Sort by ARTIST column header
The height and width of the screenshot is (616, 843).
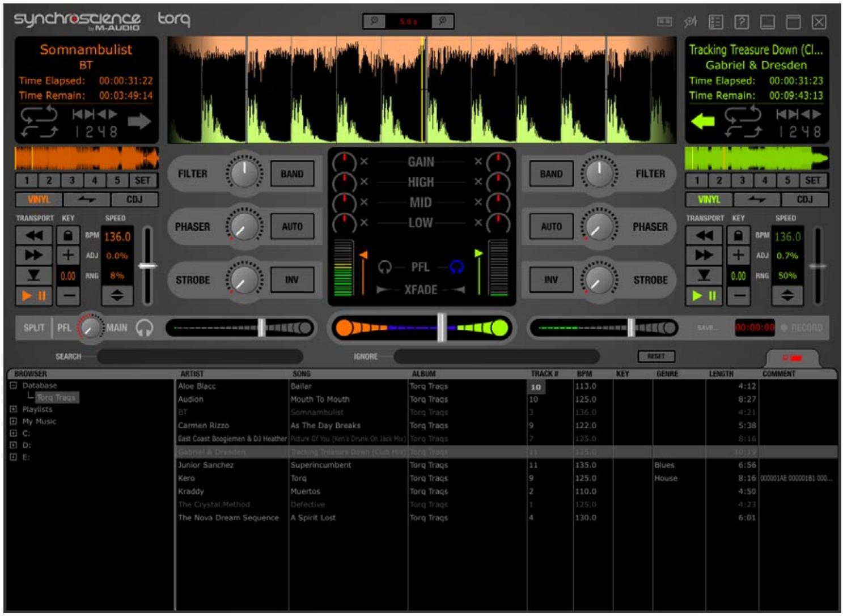click(x=192, y=373)
